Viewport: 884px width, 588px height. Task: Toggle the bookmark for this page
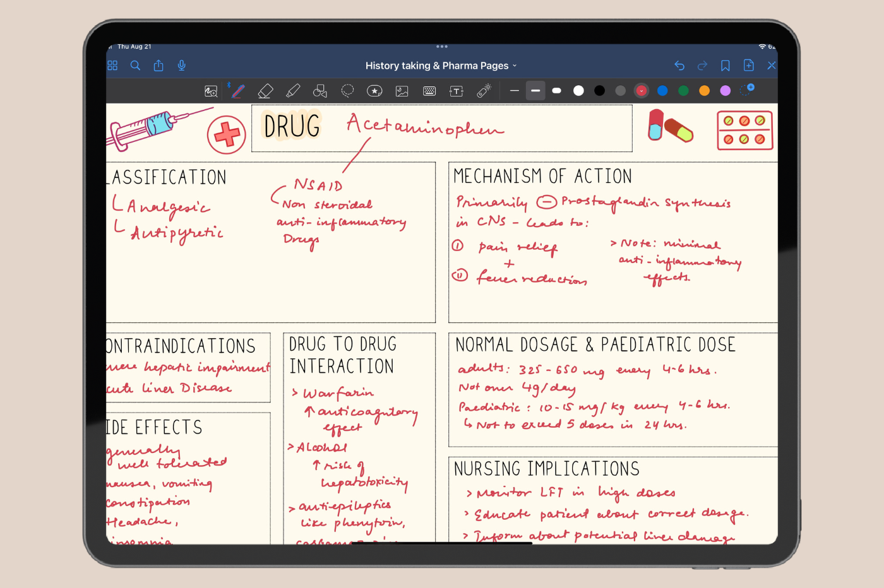(x=726, y=66)
